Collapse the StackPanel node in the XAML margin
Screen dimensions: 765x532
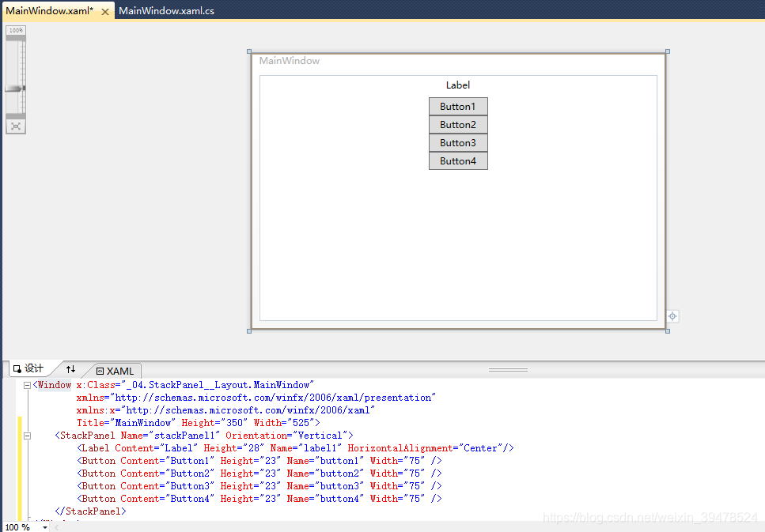click(x=27, y=436)
